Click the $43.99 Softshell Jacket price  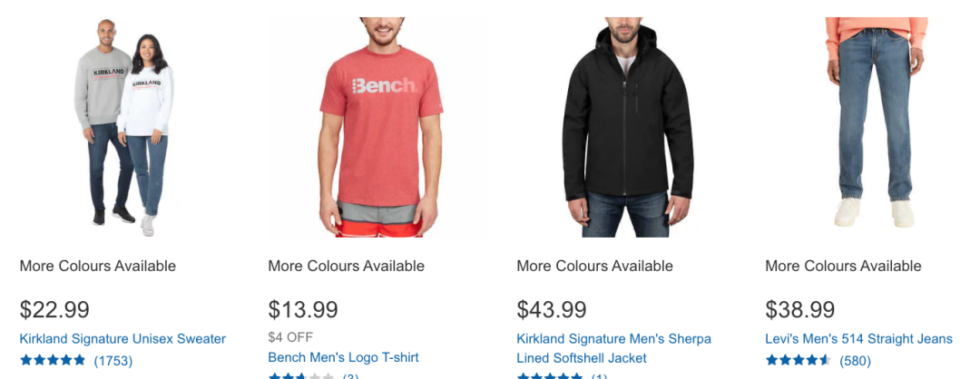coord(552,310)
